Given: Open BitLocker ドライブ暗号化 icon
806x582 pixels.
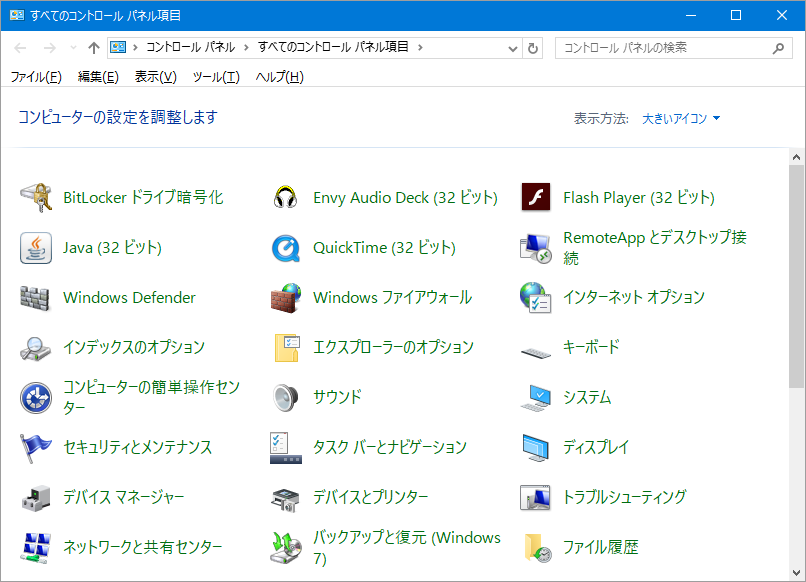Looking at the screenshot, I should point(36,198).
